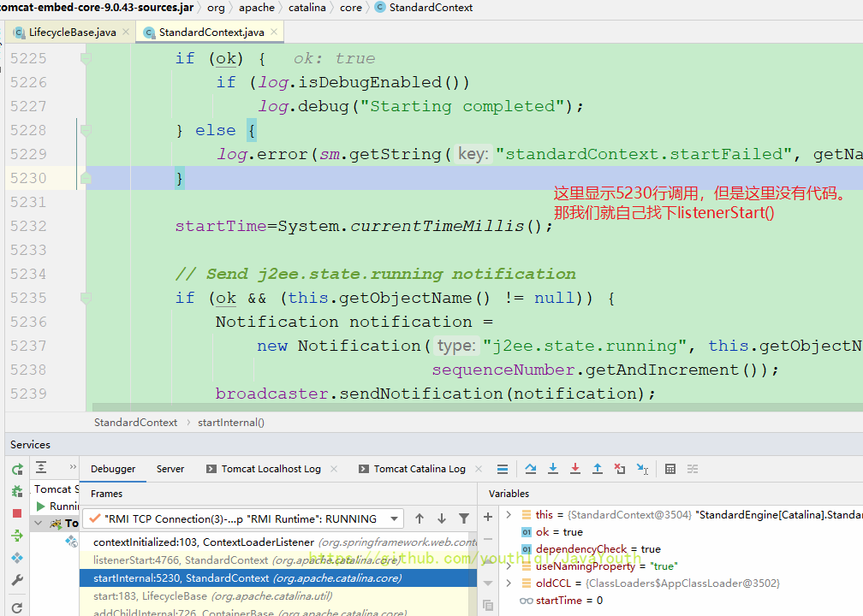
Task: Stop the server with the red square
Action: click(x=17, y=513)
